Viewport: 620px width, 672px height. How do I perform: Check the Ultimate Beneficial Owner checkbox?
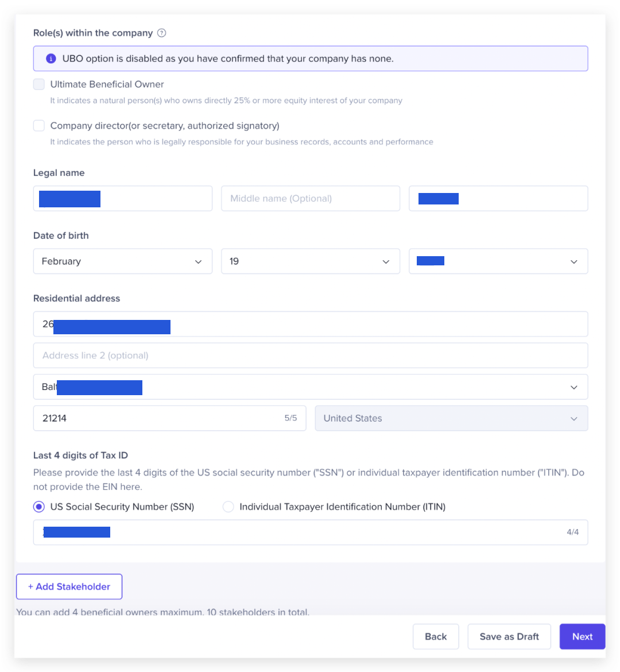[39, 84]
